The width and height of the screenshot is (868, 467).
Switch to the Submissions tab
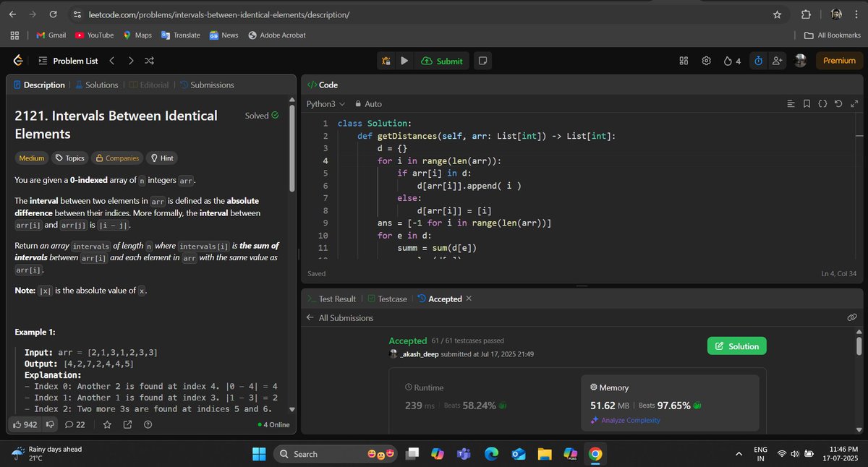(x=207, y=85)
